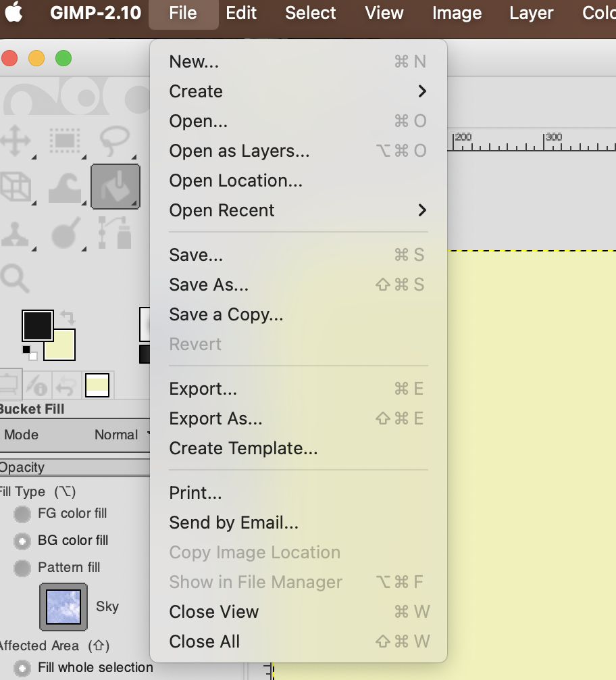Select BG color fill radio button
616x680 pixels.
pos(22,541)
